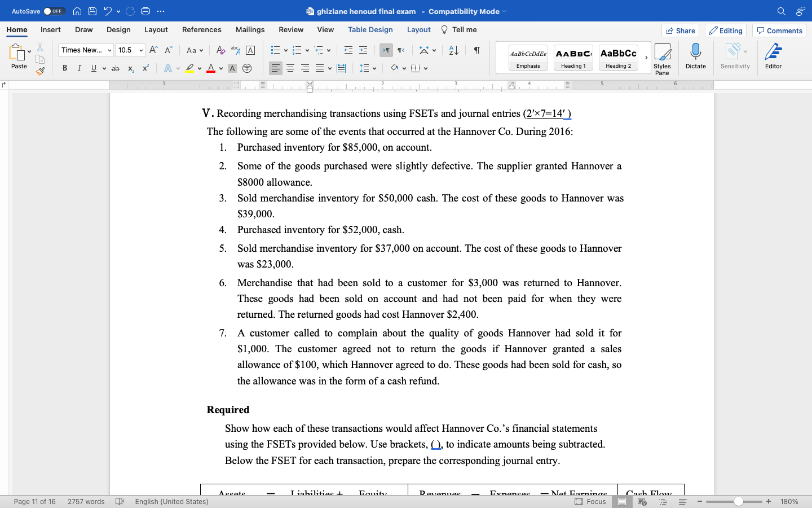Toggle paragraph marks visibility
The width and height of the screenshot is (812, 508).
coord(476,50)
